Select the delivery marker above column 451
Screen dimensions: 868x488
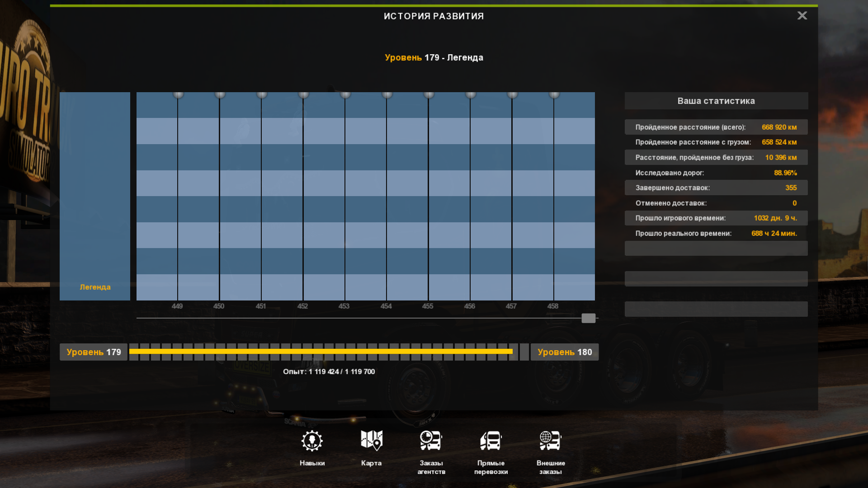pyautogui.click(x=262, y=94)
